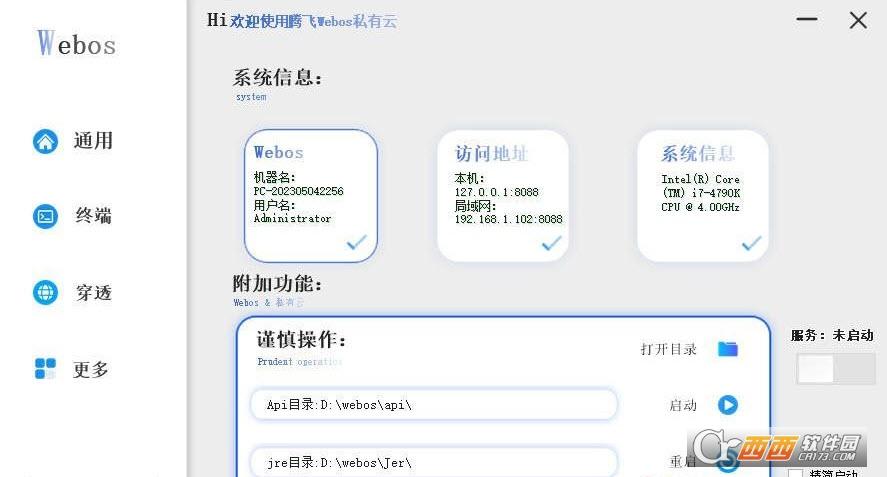
Task: Open the 更多 menu label
Action: 91,369
